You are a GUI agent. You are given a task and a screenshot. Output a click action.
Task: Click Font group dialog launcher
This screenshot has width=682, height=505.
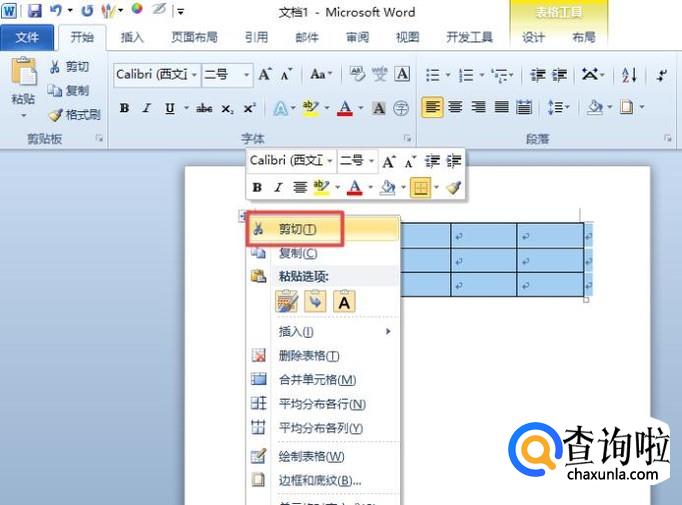click(408, 138)
